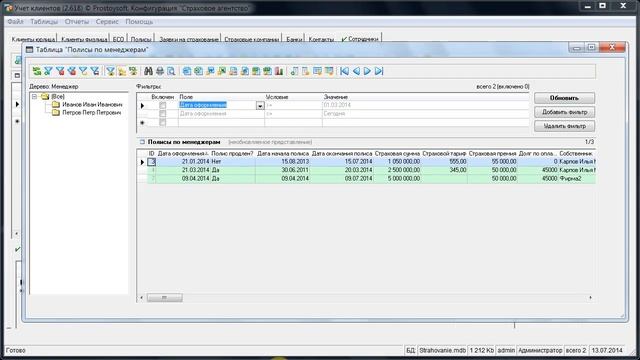The image size is (640, 360).
Task: Click the Добавить фильтр button
Action: click(x=564, y=112)
